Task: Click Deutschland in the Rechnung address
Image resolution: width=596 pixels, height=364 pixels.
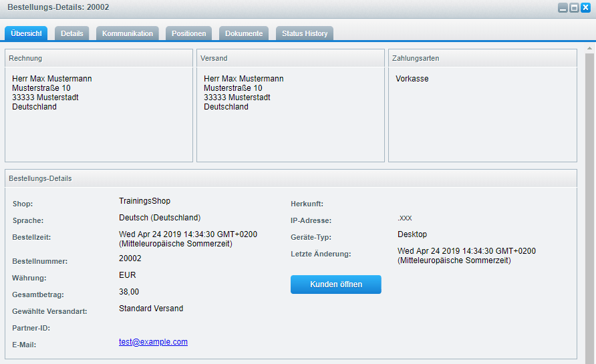Action: 34,107
